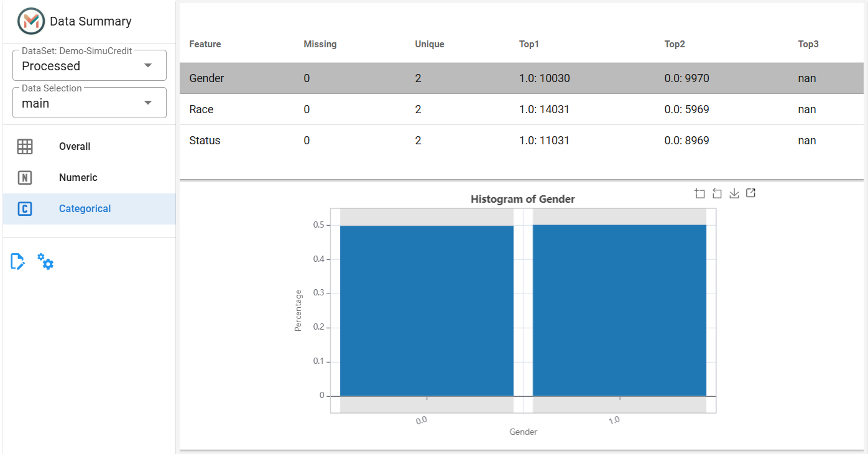Click the area zoom icon above histogram
Image resolution: width=868 pixels, height=454 pixels.
click(x=700, y=193)
